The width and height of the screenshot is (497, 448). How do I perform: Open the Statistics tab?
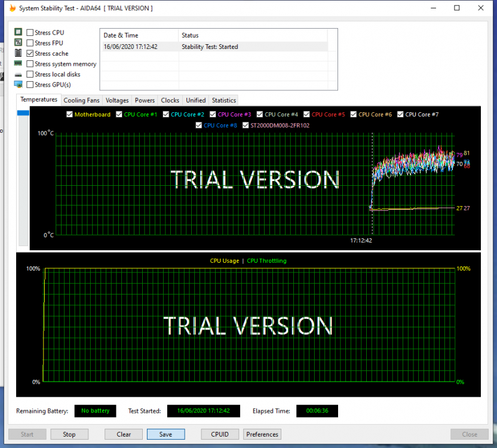click(x=223, y=100)
